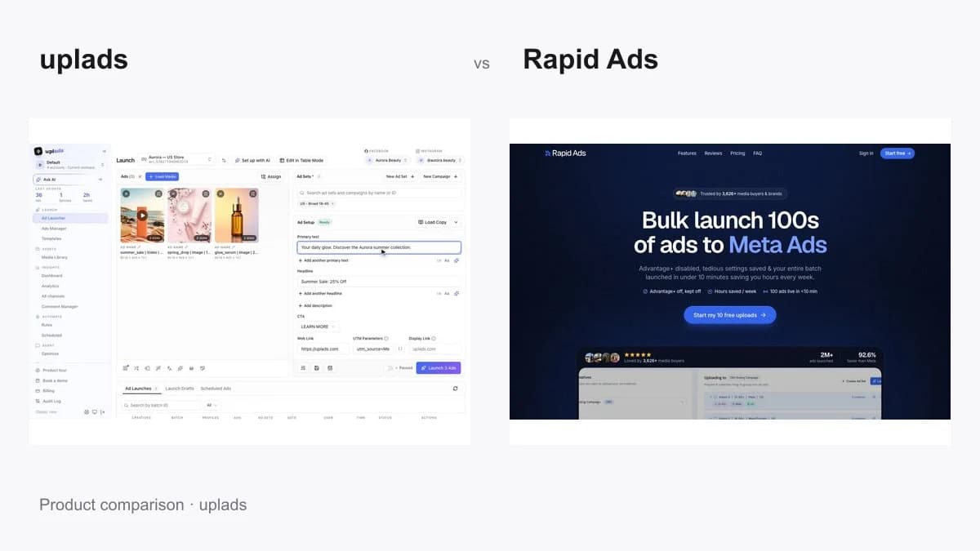Switch to Launch Drafts tab

click(180, 389)
